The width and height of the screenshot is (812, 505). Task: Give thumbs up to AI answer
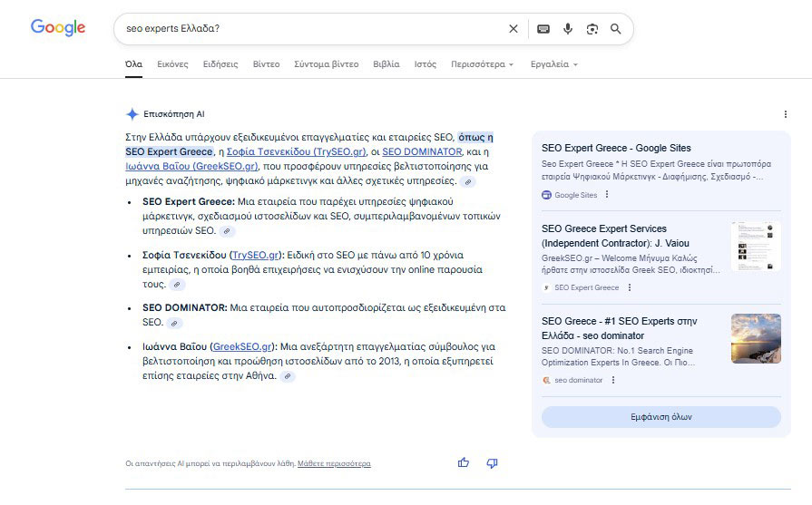tap(464, 462)
